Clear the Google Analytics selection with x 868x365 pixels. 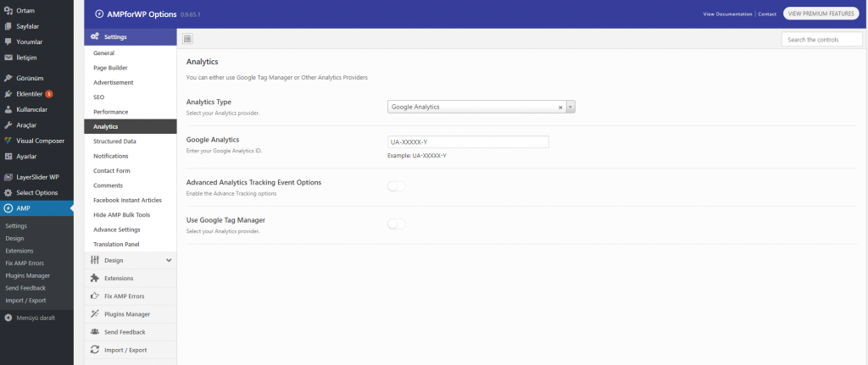560,108
